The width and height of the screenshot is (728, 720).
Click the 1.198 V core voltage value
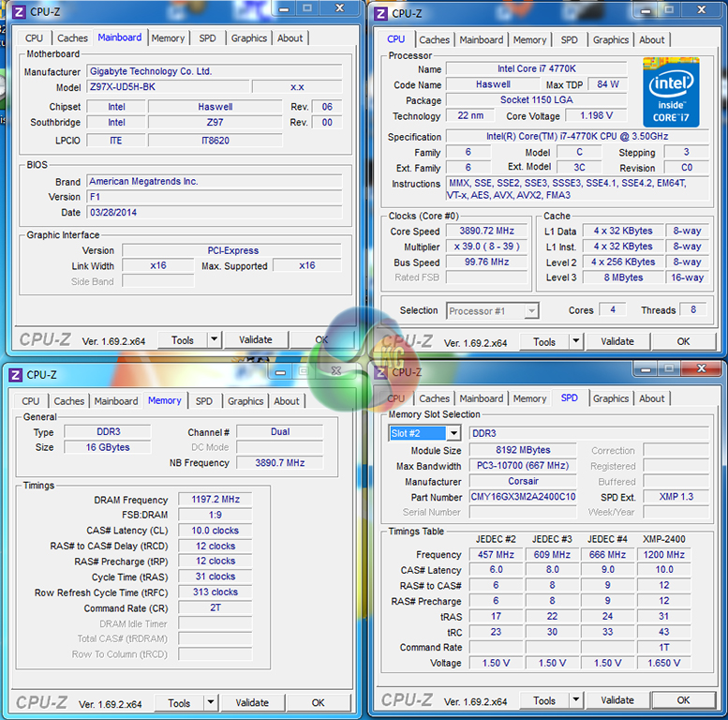(x=596, y=115)
